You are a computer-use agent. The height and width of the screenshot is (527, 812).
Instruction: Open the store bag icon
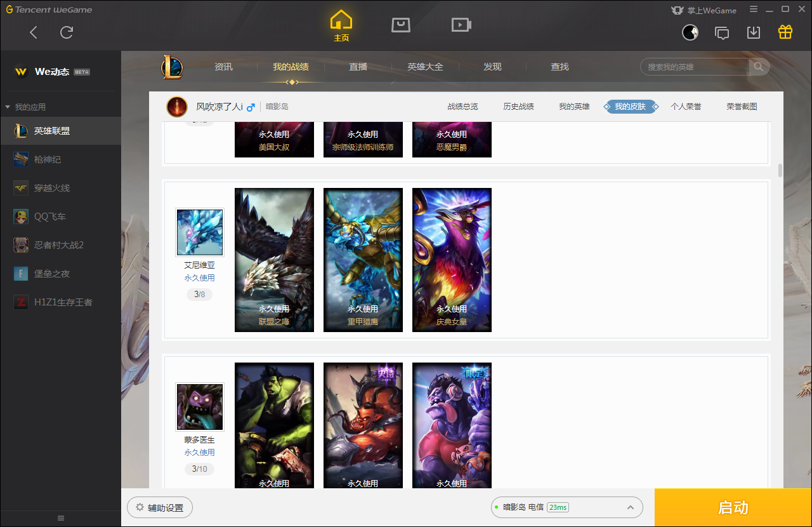click(401, 25)
